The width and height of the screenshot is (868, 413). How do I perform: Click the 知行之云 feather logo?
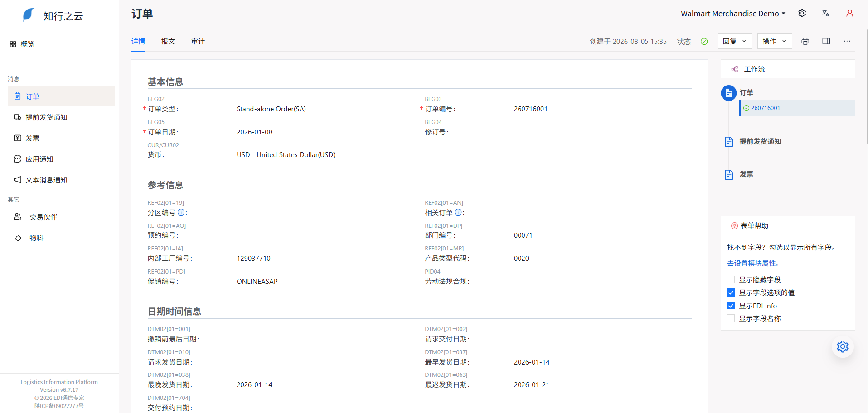click(x=29, y=15)
